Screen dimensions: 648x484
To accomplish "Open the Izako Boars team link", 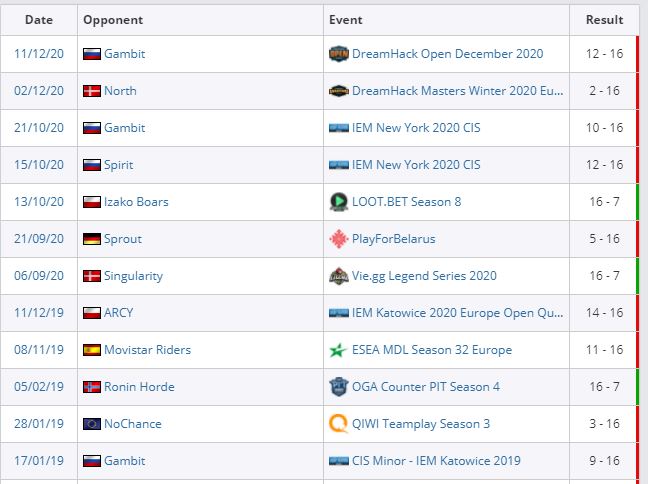I will pos(136,202).
